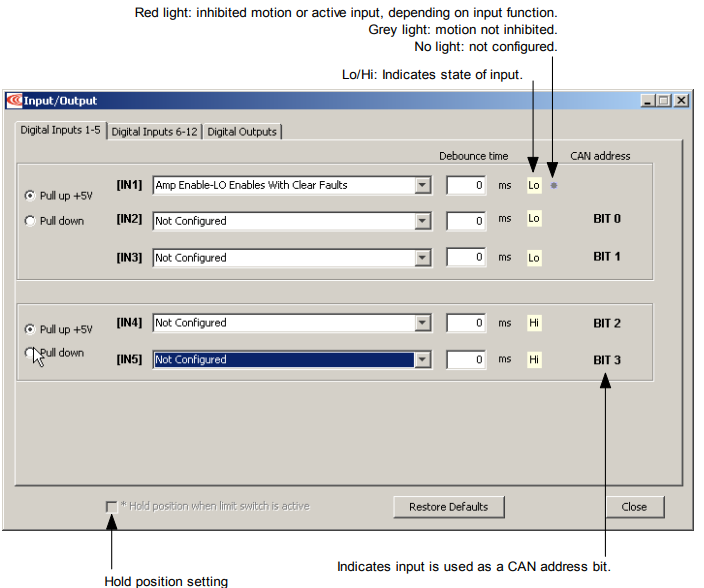Click the CAN address column header
The height and width of the screenshot is (588, 704).
coord(600,156)
